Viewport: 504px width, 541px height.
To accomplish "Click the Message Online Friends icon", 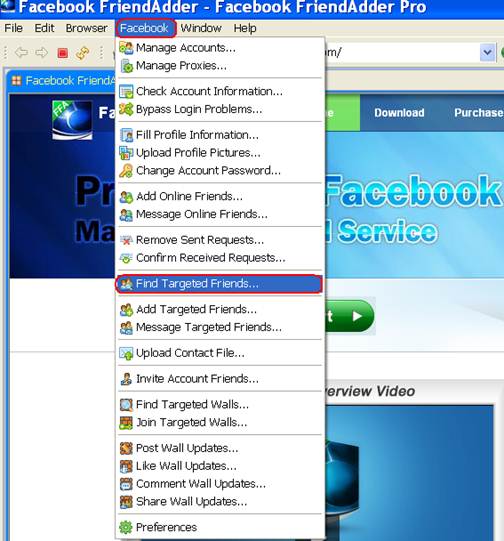I will (126, 215).
